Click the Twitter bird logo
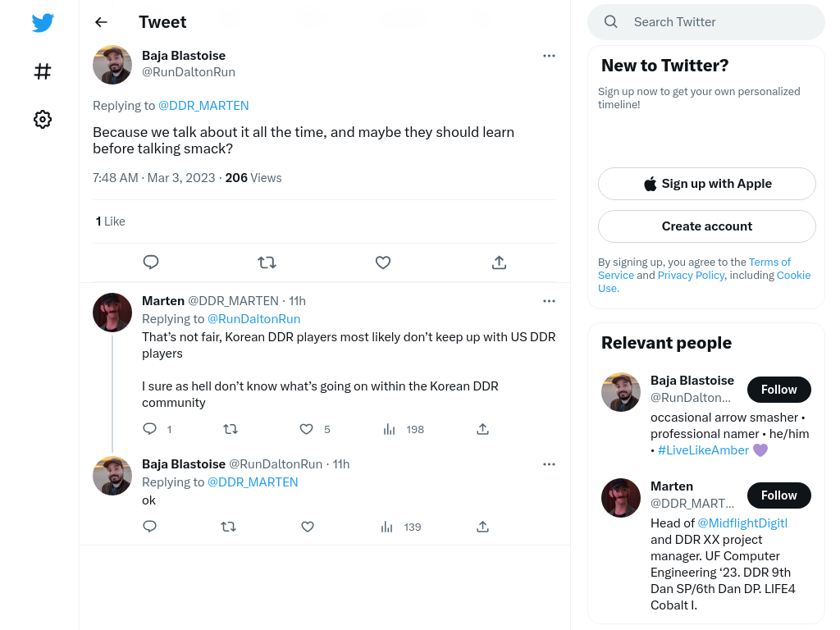 (43, 22)
